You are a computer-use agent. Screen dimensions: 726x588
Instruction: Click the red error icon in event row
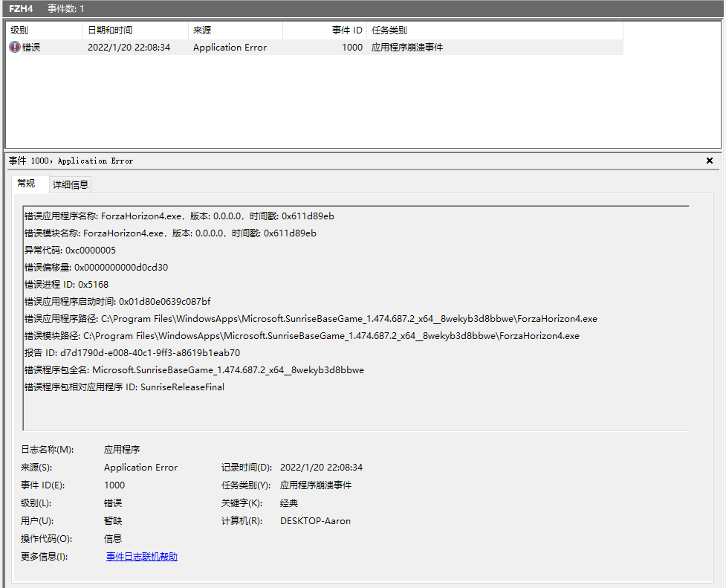point(15,48)
